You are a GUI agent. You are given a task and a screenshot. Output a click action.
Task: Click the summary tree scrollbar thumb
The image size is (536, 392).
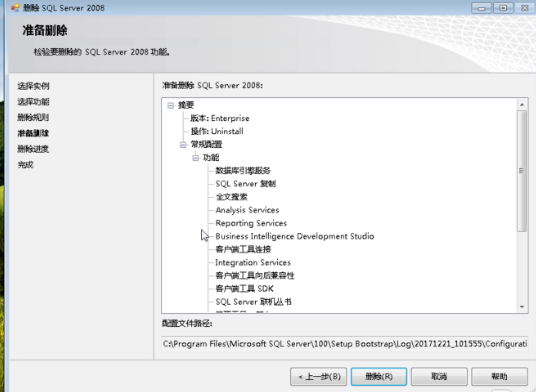pyautogui.click(x=522, y=171)
